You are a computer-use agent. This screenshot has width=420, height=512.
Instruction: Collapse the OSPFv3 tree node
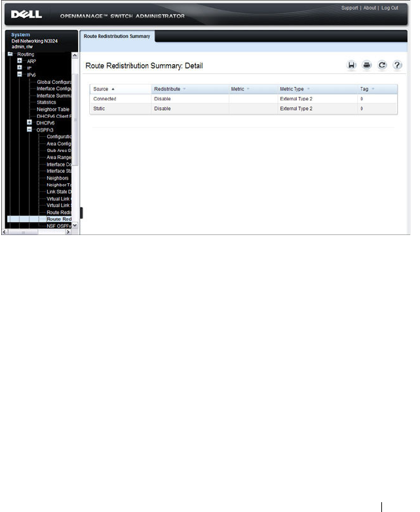(x=29, y=129)
